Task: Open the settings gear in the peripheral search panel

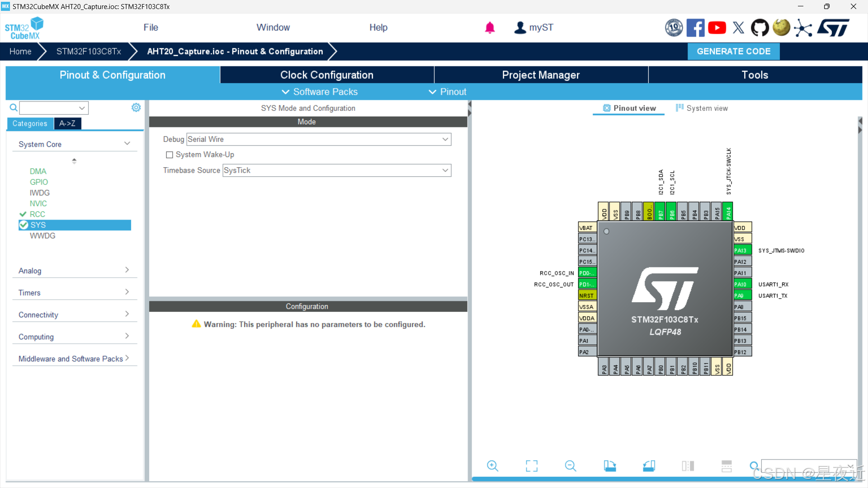Action: pos(136,108)
